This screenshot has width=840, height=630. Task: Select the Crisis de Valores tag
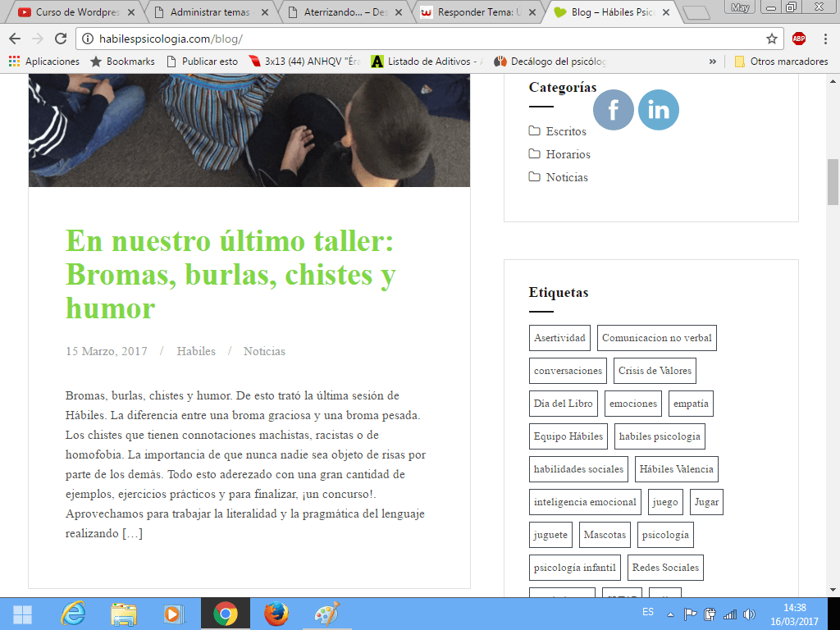pyautogui.click(x=655, y=371)
